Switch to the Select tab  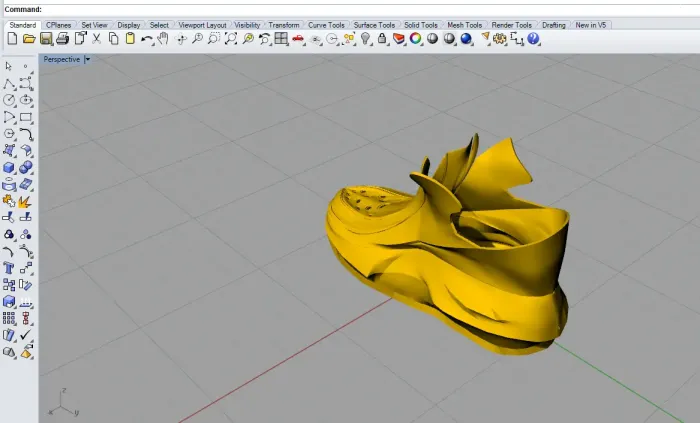159,25
